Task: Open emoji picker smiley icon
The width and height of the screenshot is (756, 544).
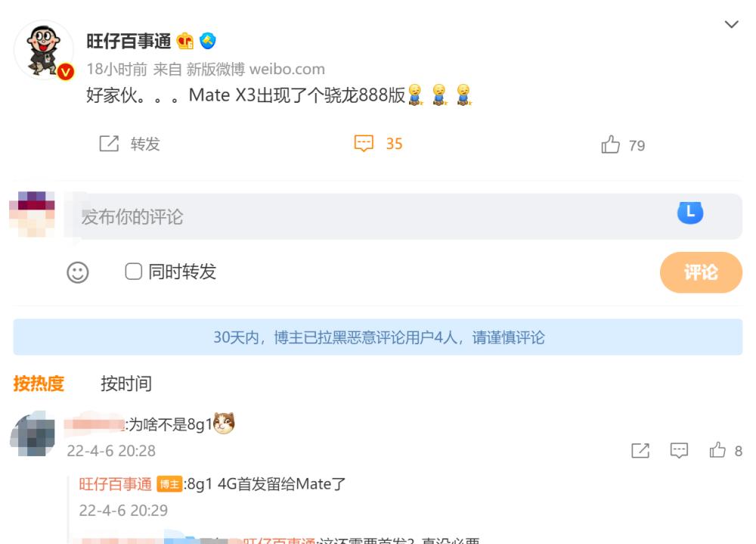Action: [x=78, y=272]
